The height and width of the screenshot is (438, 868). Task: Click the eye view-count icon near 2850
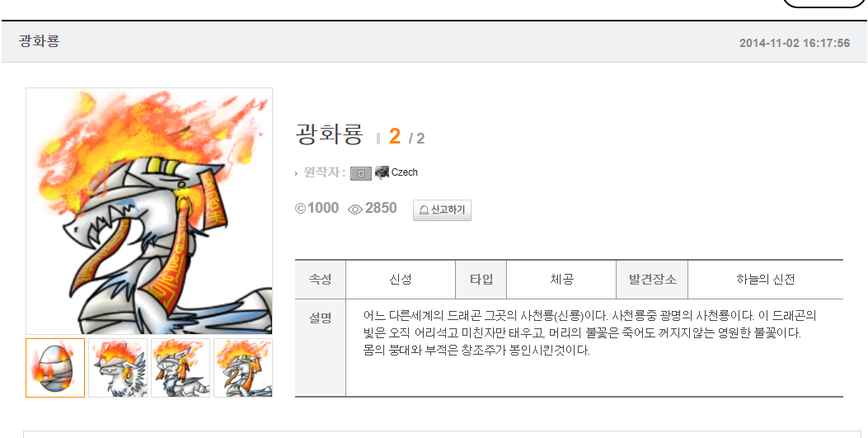point(354,209)
